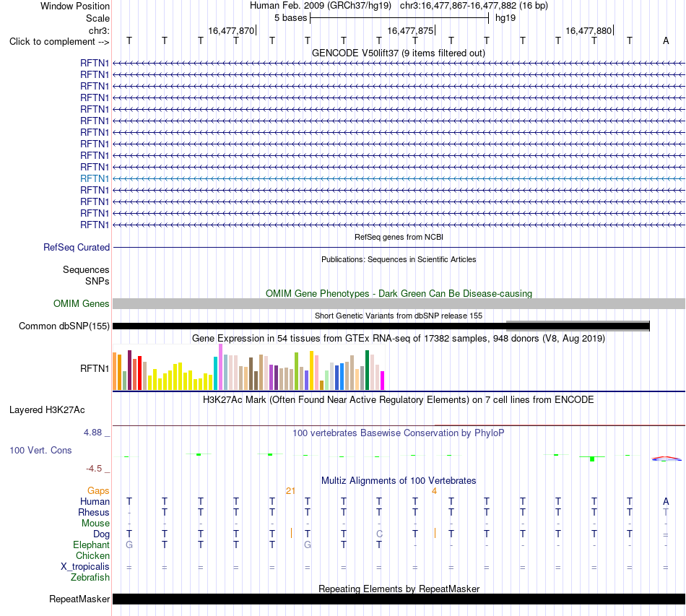Click the magenta last bar in GTEx chart
The width and height of the screenshot is (686, 616).
click(x=383, y=381)
